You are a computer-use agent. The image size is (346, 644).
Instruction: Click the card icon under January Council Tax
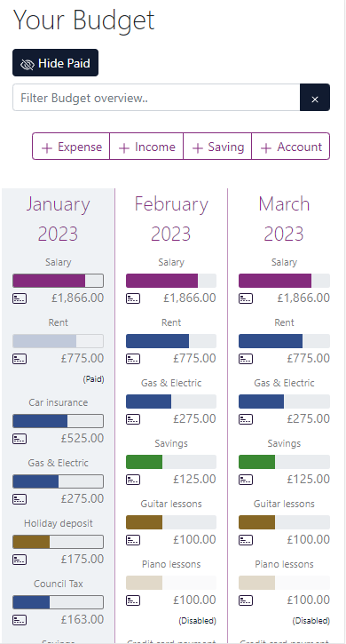click(x=20, y=620)
